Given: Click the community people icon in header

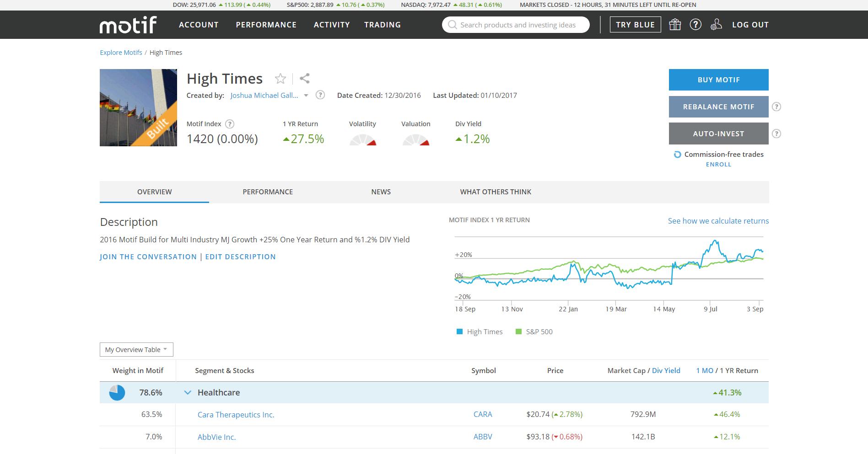Looking at the screenshot, I should point(716,25).
